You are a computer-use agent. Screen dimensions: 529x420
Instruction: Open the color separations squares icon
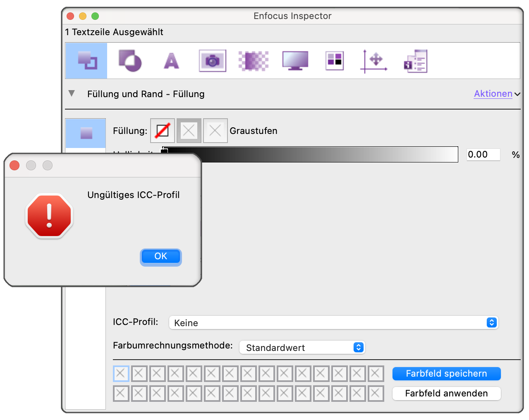335,61
